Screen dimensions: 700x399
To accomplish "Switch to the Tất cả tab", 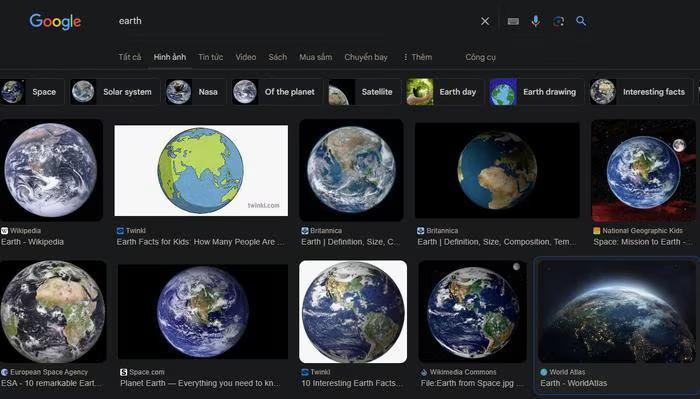I will 130,57.
